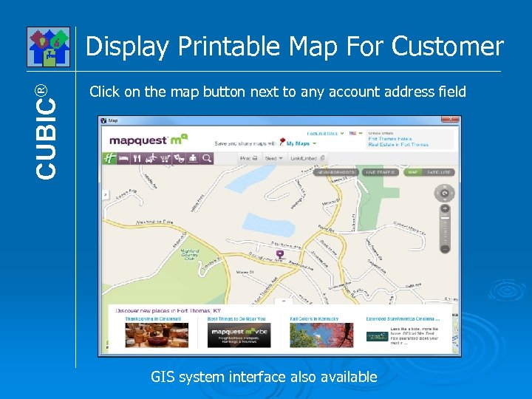
Task: Click the Map window title icon
Action: (x=104, y=120)
